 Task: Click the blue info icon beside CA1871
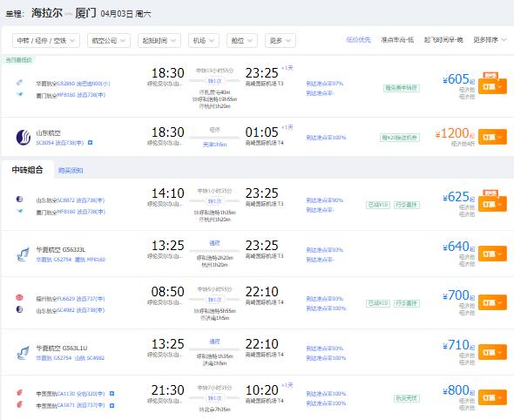112,405
